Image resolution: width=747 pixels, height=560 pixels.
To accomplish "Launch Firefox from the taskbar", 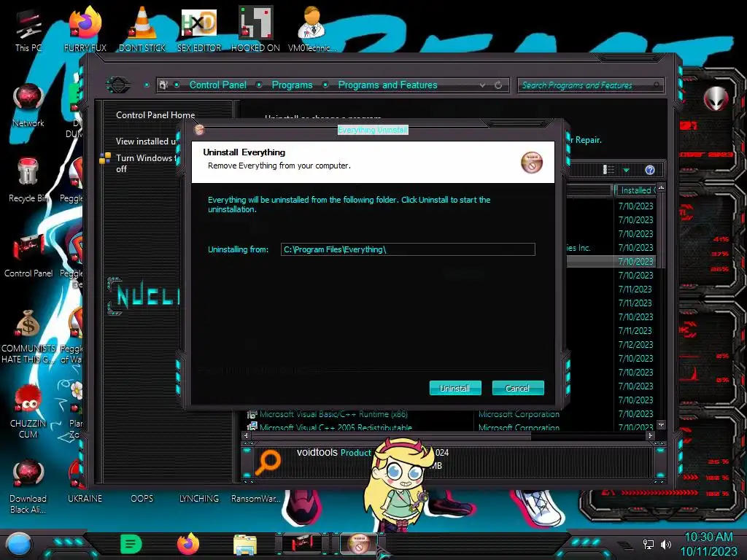I will point(188,544).
